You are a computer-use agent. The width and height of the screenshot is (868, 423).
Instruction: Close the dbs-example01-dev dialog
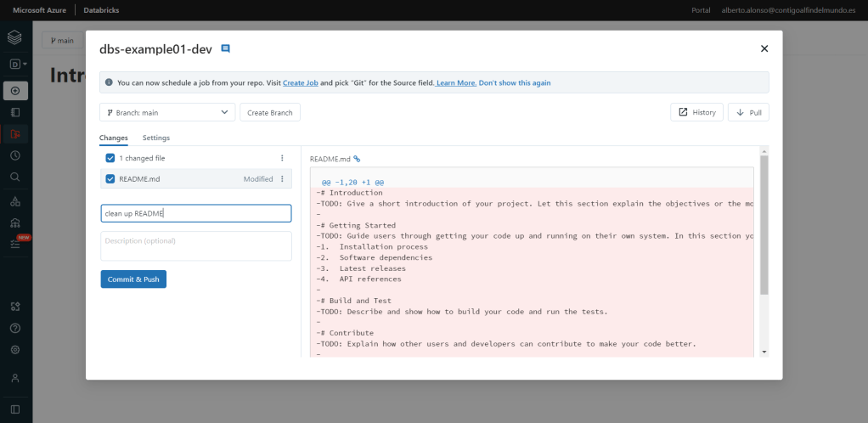[x=764, y=49]
